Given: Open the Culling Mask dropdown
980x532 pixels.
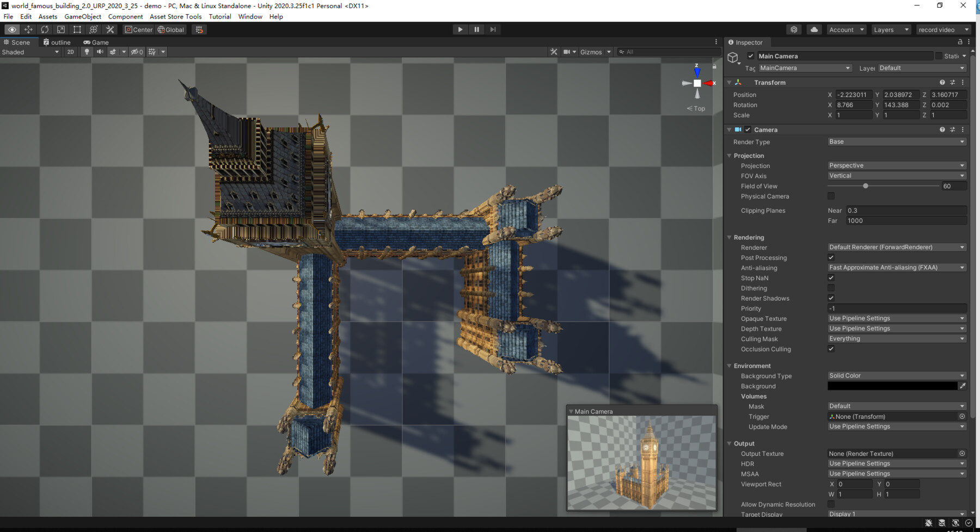Looking at the screenshot, I should [896, 338].
